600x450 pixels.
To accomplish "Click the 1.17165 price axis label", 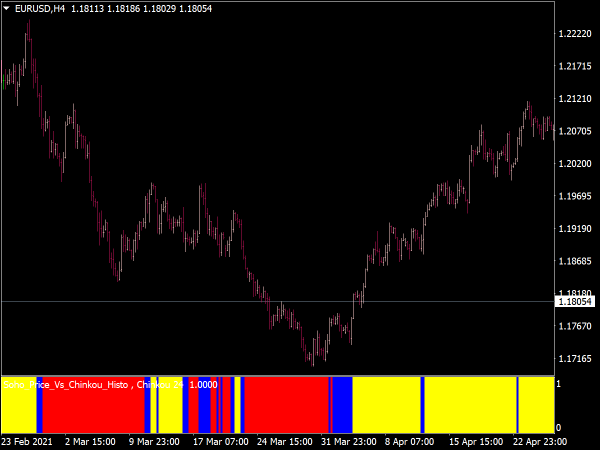I will (575, 359).
